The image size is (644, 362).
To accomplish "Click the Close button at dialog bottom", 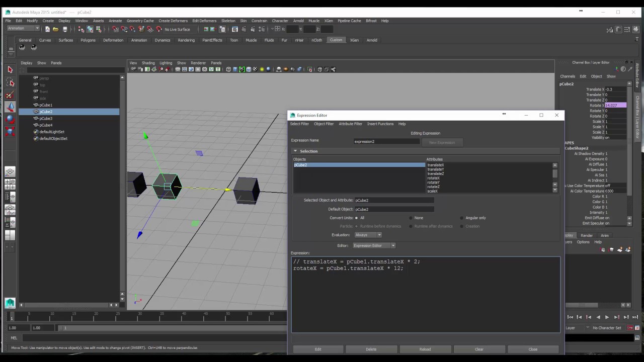I will point(533,349).
